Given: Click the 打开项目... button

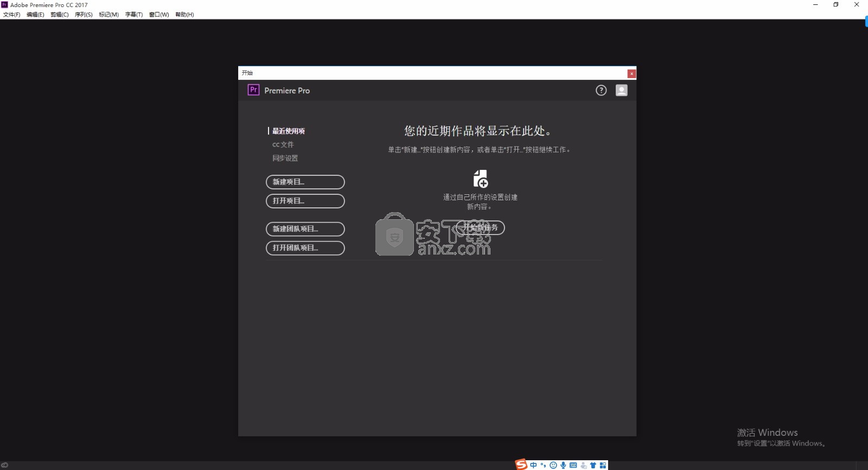Looking at the screenshot, I should (x=305, y=201).
